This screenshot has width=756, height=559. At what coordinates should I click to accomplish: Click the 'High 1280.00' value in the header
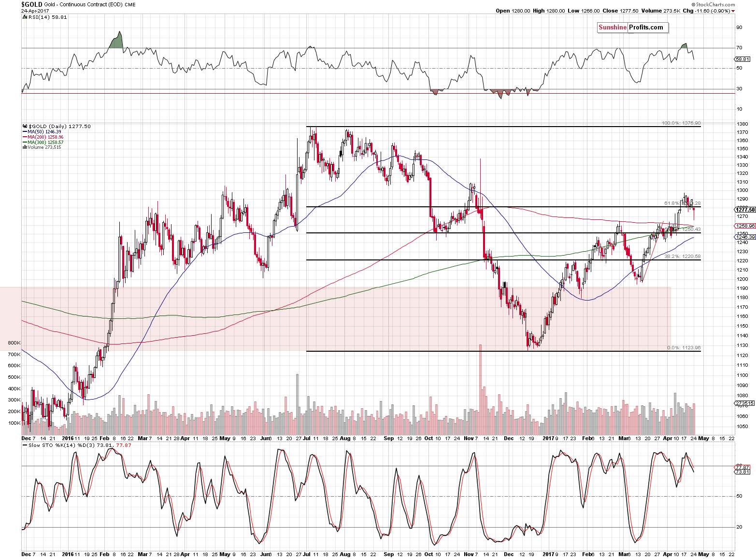coord(549,11)
